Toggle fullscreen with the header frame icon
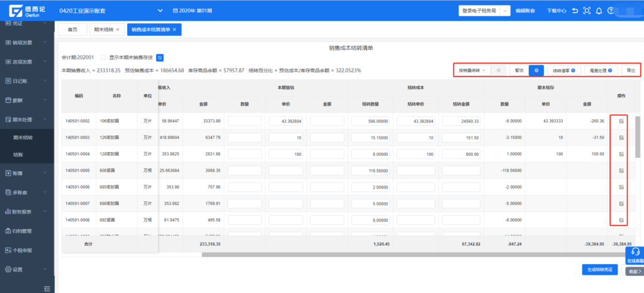 point(587,11)
